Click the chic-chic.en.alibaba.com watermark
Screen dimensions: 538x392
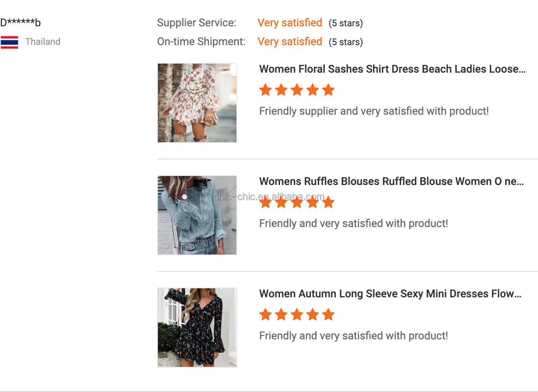pyautogui.click(x=251, y=196)
